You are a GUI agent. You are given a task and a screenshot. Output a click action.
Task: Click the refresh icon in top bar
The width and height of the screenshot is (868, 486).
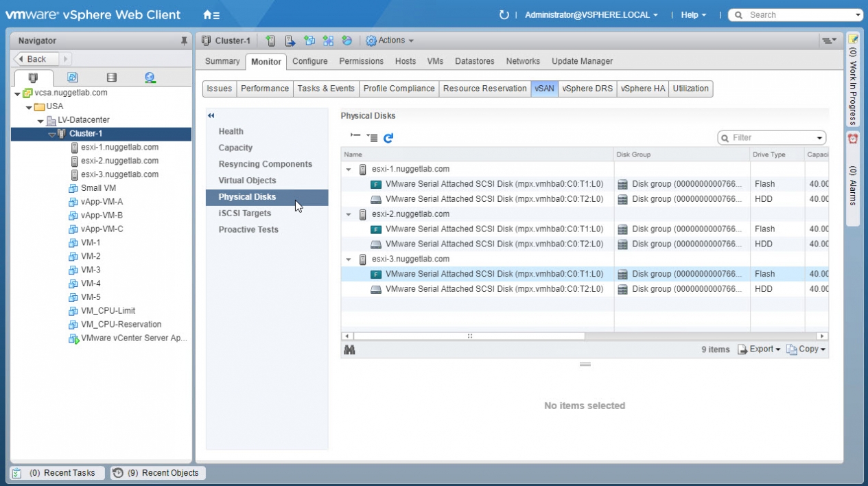504,15
